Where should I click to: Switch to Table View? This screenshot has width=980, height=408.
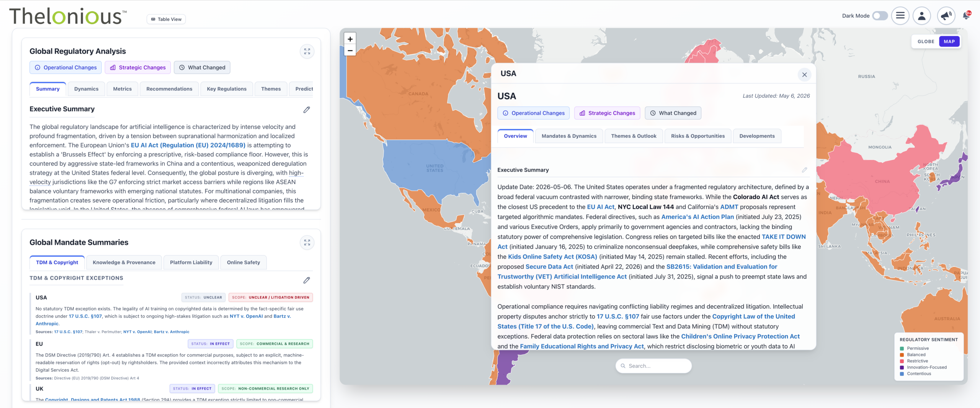pos(166,19)
